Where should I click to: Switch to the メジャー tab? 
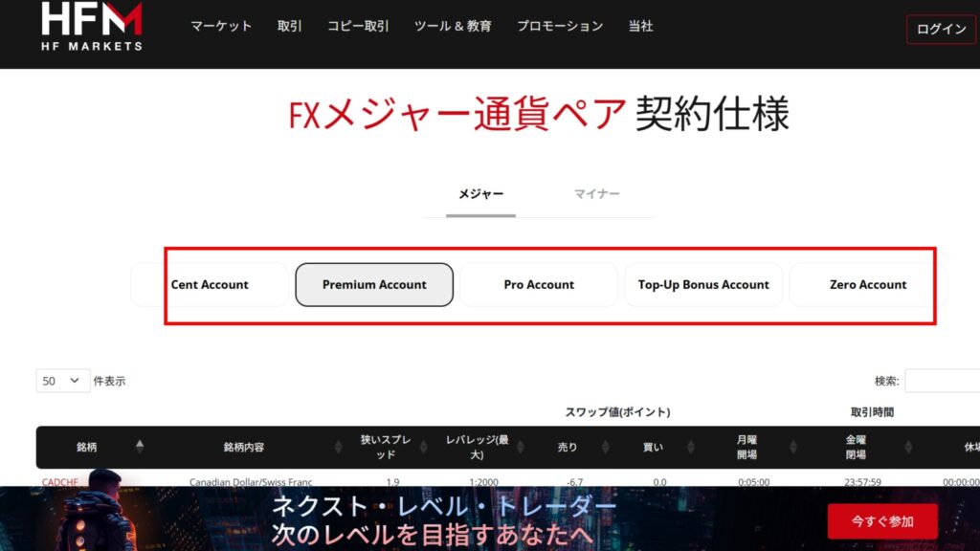[480, 194]
